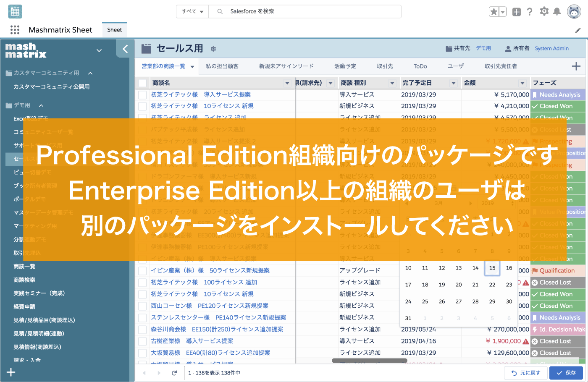Viewport: 588px width, 382px height.
Task: Add a new sheet tab with plus
Action: click(576, 66)
